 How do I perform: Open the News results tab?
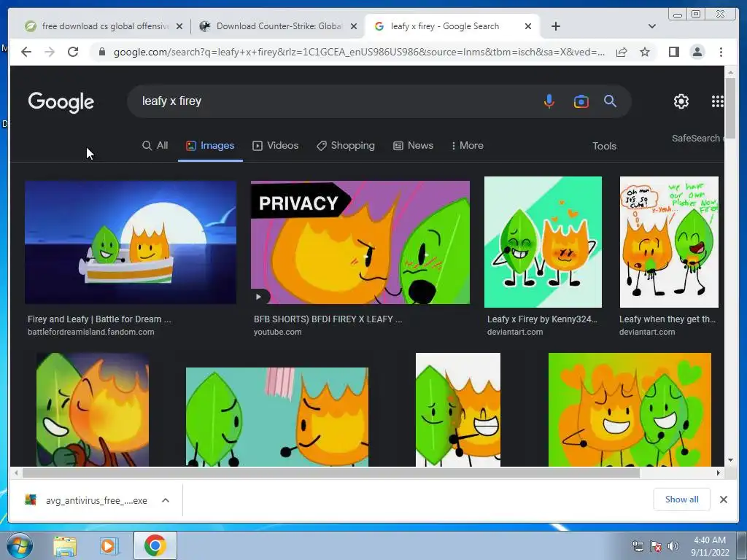[x=413, y=146]
